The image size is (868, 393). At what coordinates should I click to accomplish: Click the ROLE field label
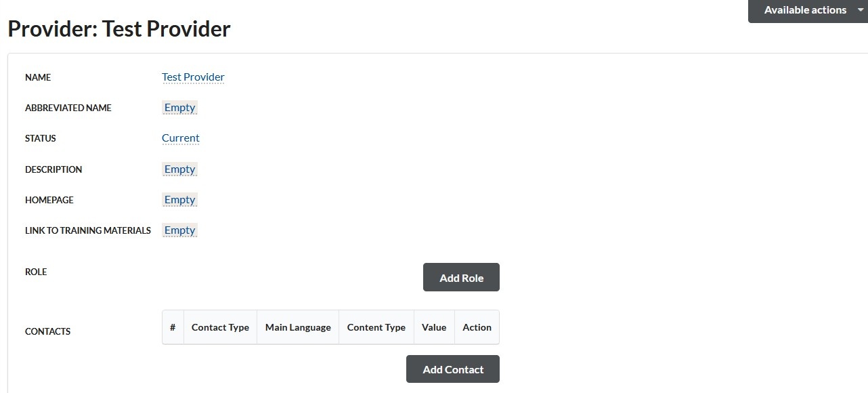36,272
